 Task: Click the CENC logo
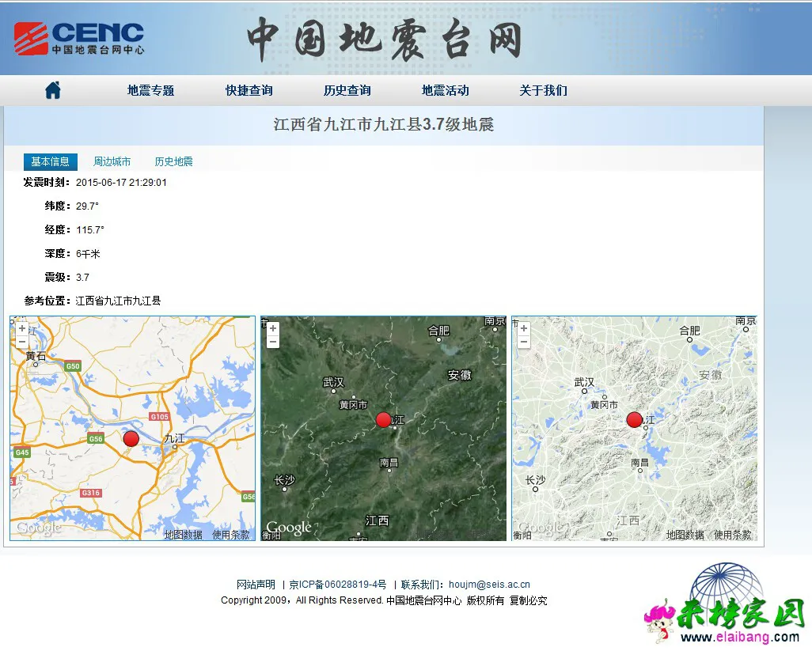tap(79, 38)
